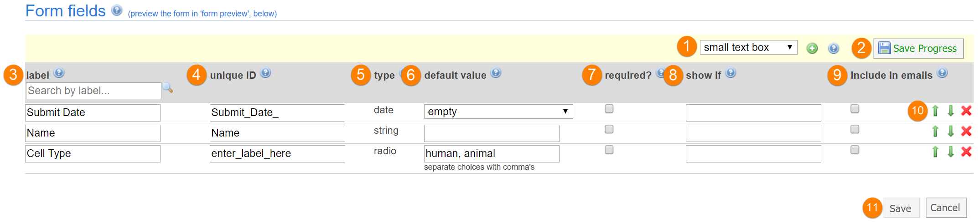Click help icon beside unique ID header
980x223 pixels.
(x=265, y=73)
